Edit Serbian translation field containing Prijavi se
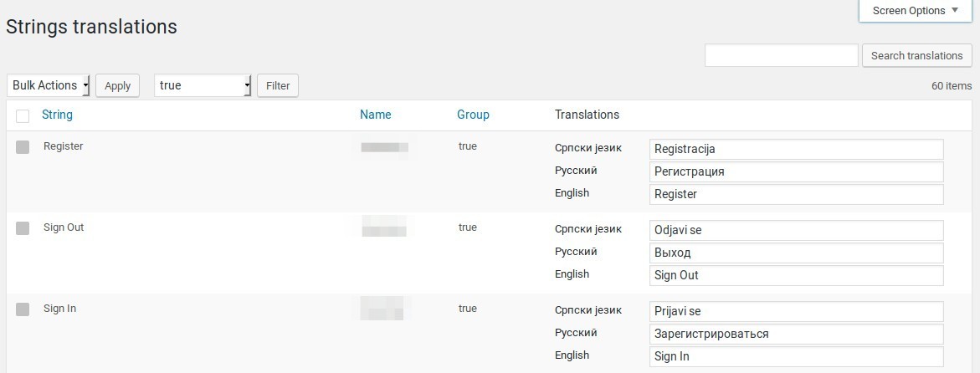Screen dimensions: 980x373 click(796, 311)
